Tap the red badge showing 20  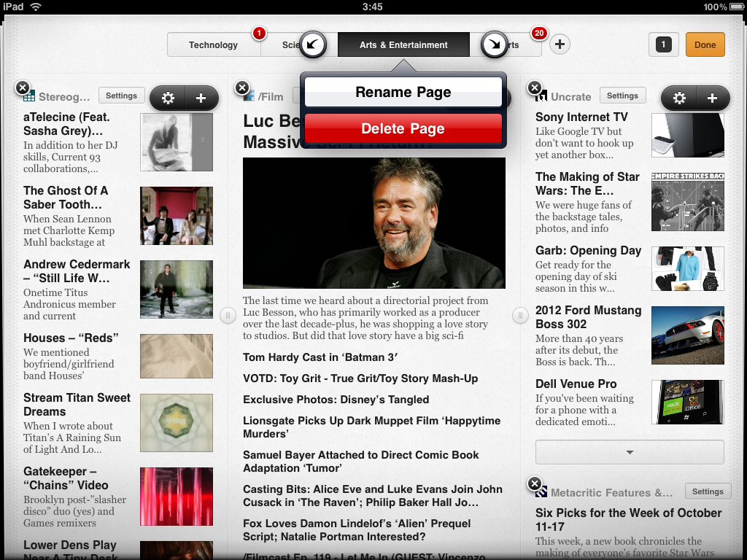(x=539, y=34)
